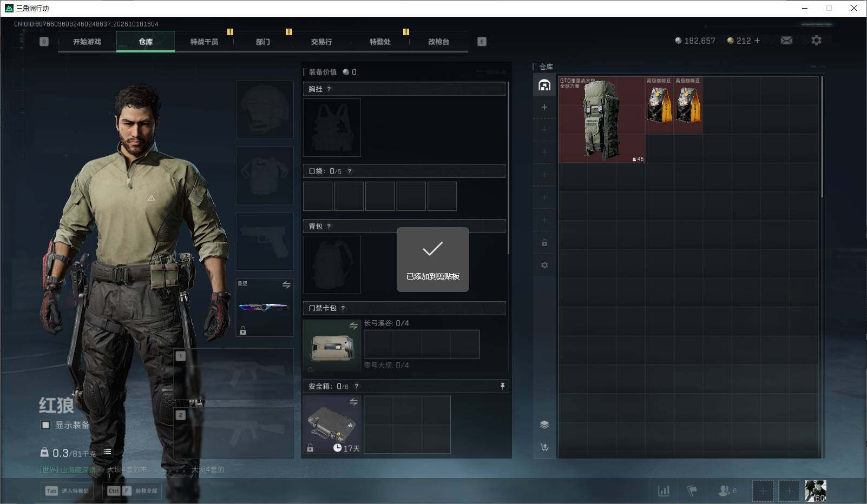867x504 pixels.
Task: Pin the safe box section
Action: pos(502,386)
